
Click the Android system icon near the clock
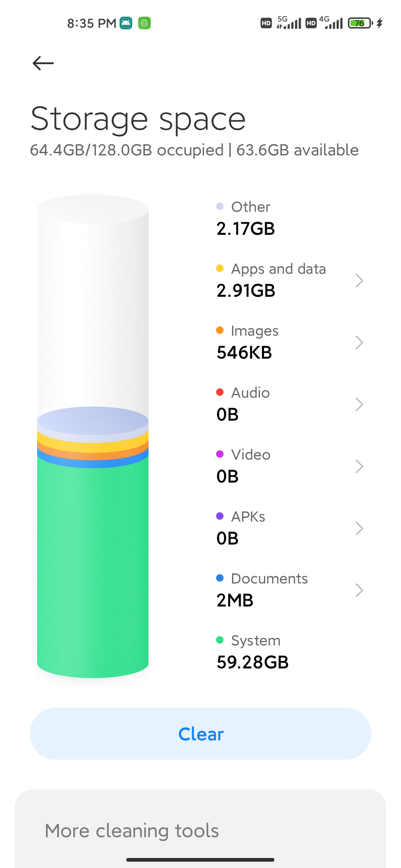coord(126,23)
